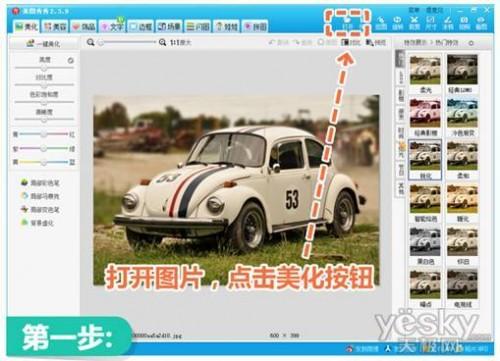This screenshot has height=361, width=500.
Task: Select the 影楼 vertical effects tab
Action: 400,95
